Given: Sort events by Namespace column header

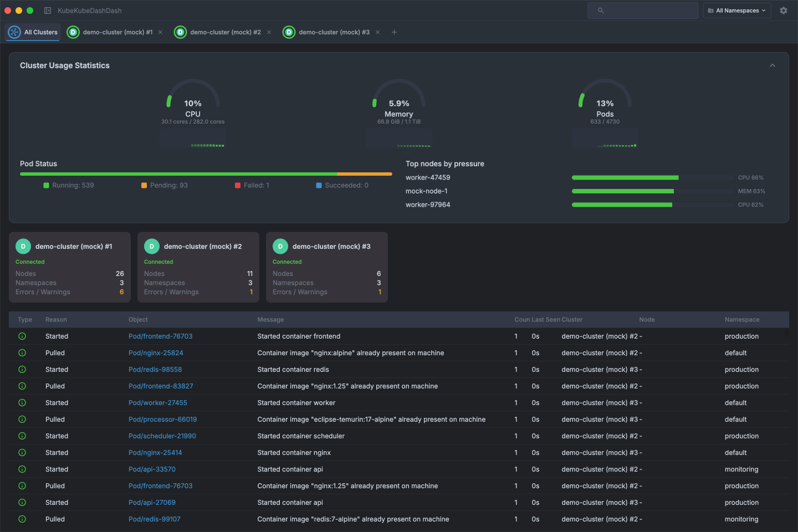Looking at the screenshot, I should (742, 320).
